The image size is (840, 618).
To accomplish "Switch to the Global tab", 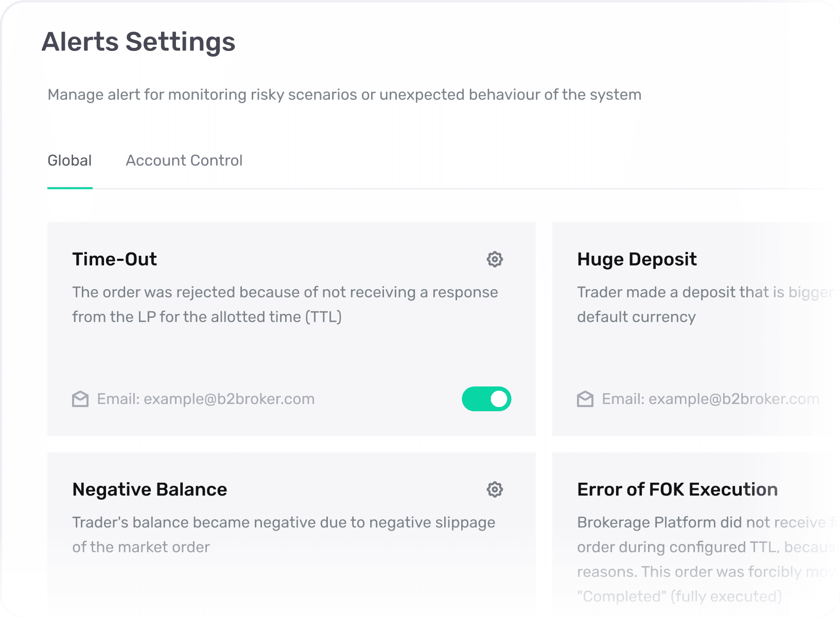I will [x=69, y=161].
